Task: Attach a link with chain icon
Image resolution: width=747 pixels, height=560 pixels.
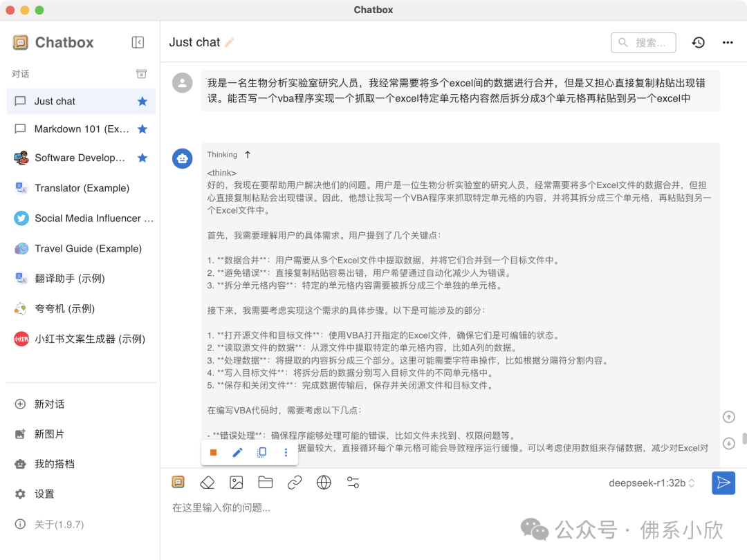Action: pyautogui.click(x=295, y=483)
